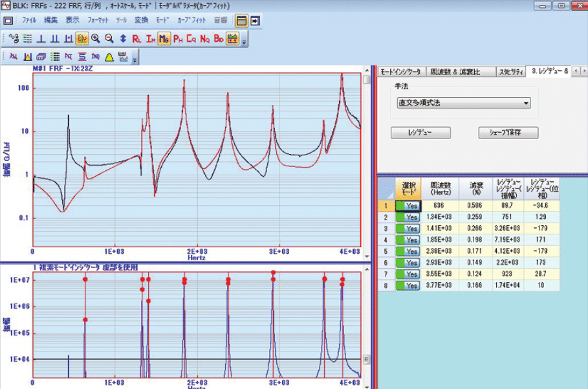Image resolution: width=588 pixels, height=389 pixels.
Task: Click the 周波数 (Hertz) column header
Action: pos(440,188)
